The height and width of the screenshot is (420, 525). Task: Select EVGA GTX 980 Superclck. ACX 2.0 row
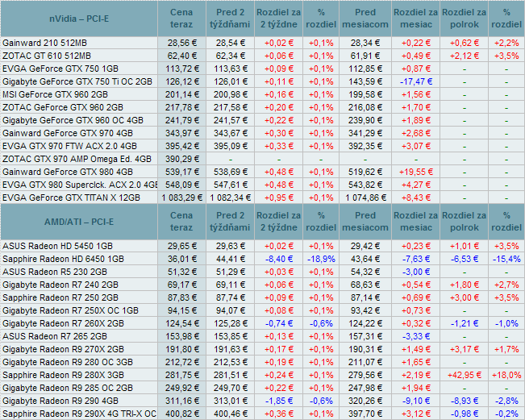point(80,185)
